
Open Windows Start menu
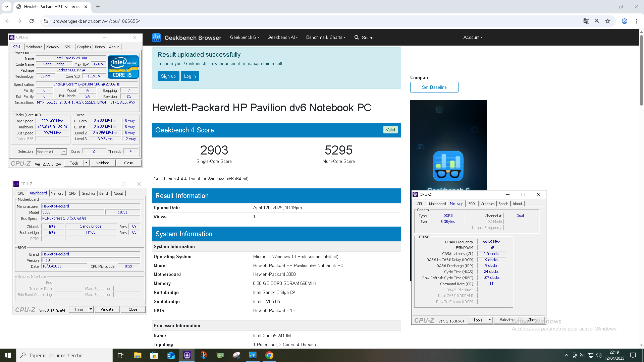tap(8, 355)
